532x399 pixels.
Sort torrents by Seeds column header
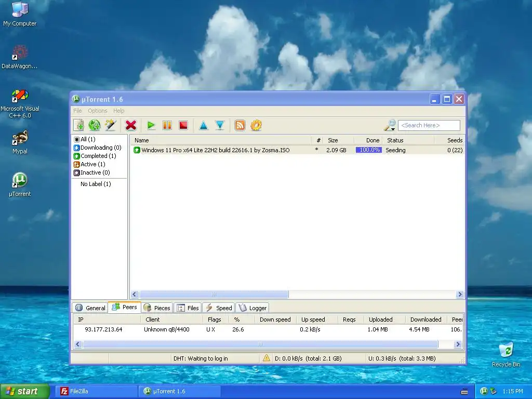(449, 140)
